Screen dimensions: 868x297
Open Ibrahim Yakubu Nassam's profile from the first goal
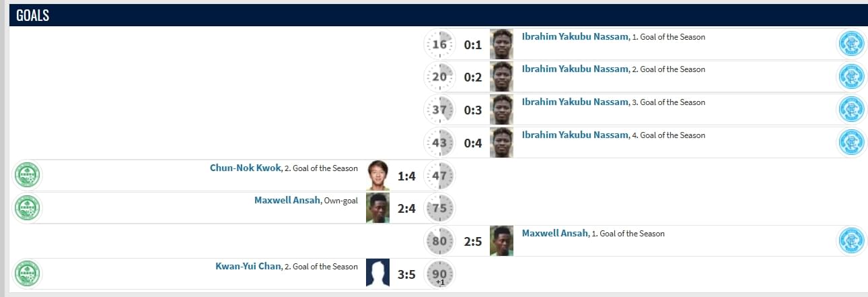pos(575,37)
